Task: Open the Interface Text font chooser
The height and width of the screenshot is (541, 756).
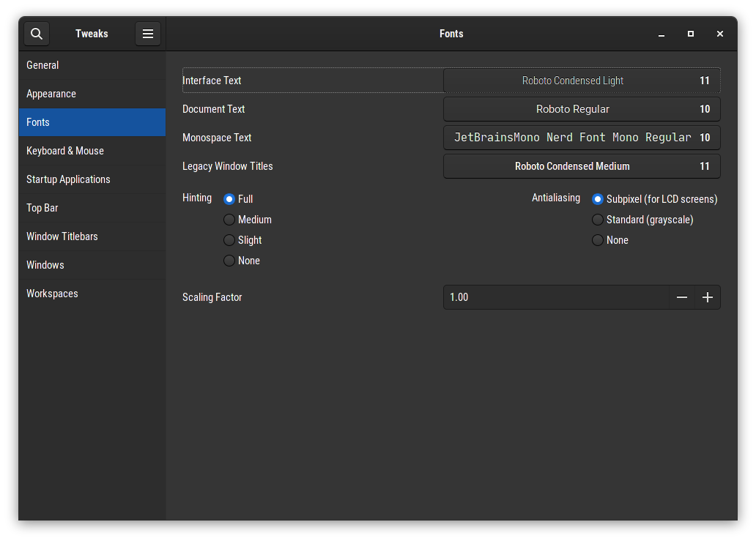Action: 582,81
